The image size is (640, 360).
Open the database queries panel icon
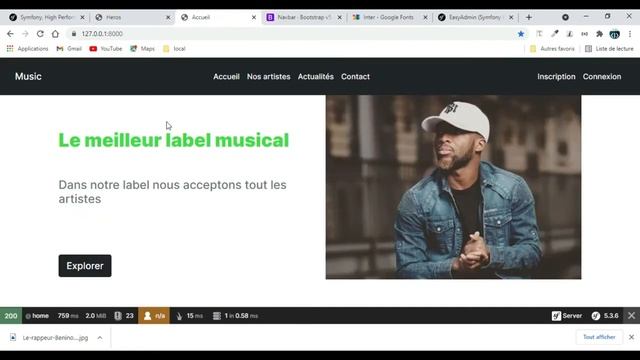click(217, 316)
